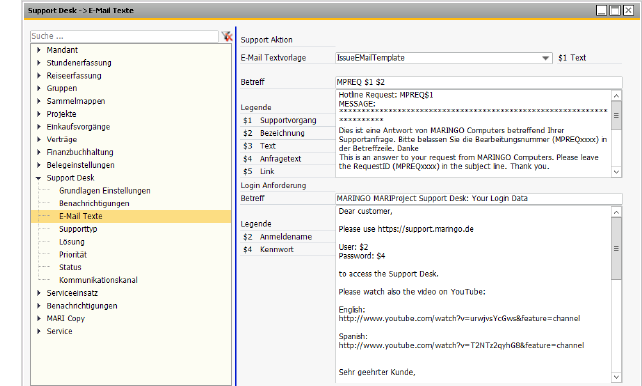This screenshot has height=386, width=642.
Task: Expand the Sammelmappen node arrow
Action: (x=39, y=101)
